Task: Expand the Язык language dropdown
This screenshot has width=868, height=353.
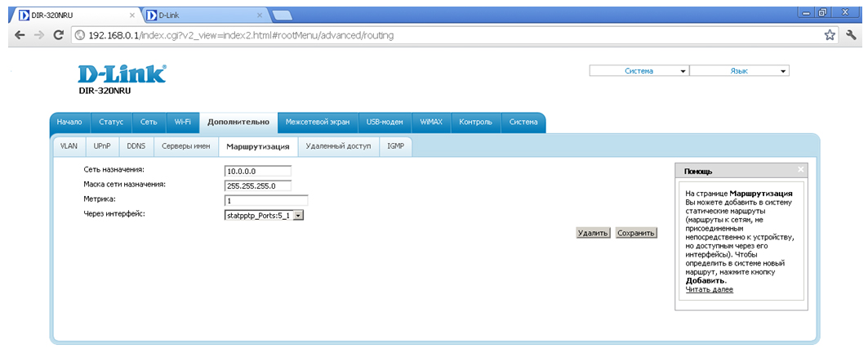Action: tap(739, 71)
